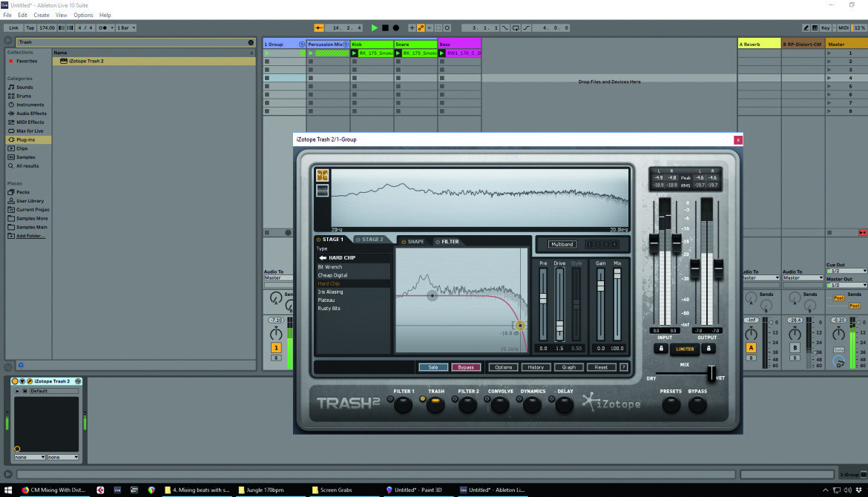Screen dimensions: 868x497
Task: Click the History button in Trash 2
Action: tap(536, 367)
